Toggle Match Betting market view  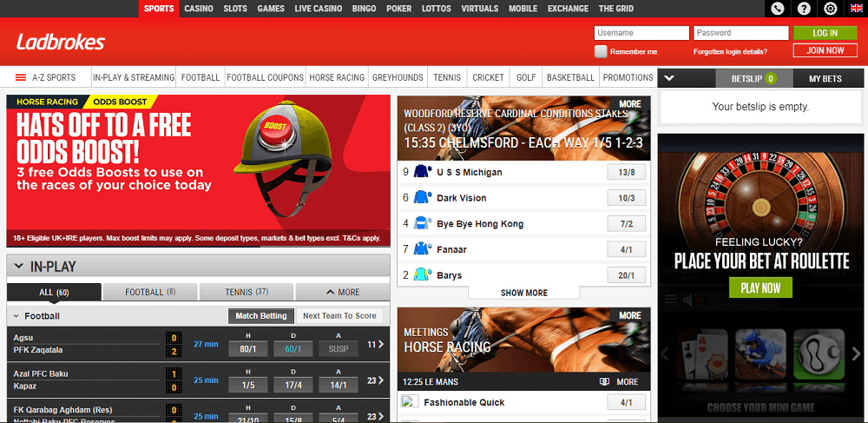[260, 316]
